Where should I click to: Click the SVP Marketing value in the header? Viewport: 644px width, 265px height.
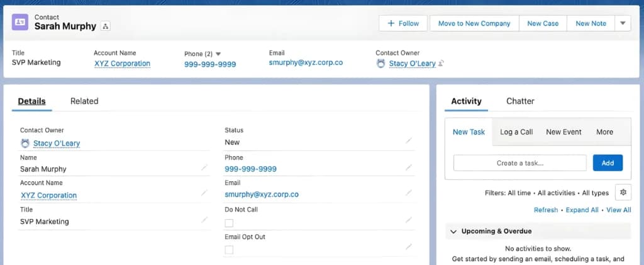point(36,62)
